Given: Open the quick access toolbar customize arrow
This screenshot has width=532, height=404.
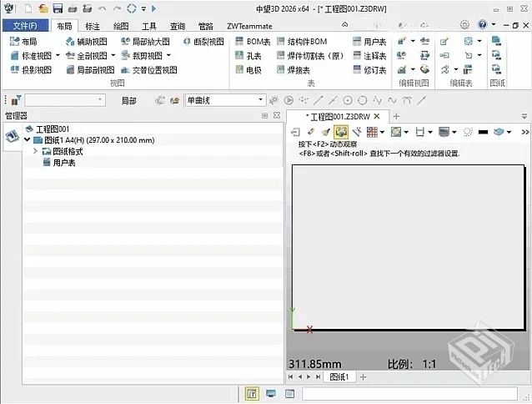Looking at the screenshot, I should click(144, 9).
